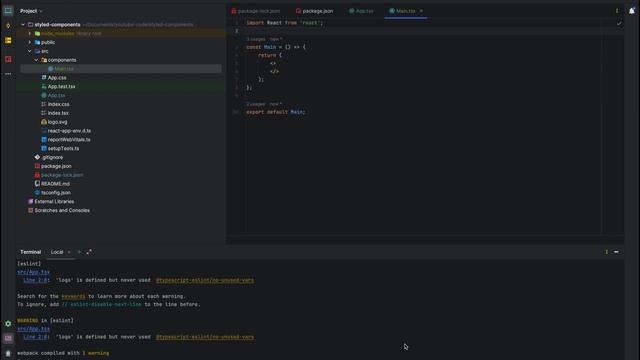This screenshot has height=360, width=640.
Task: Select package.json in the project tree
Action: (x=56, y=166)
